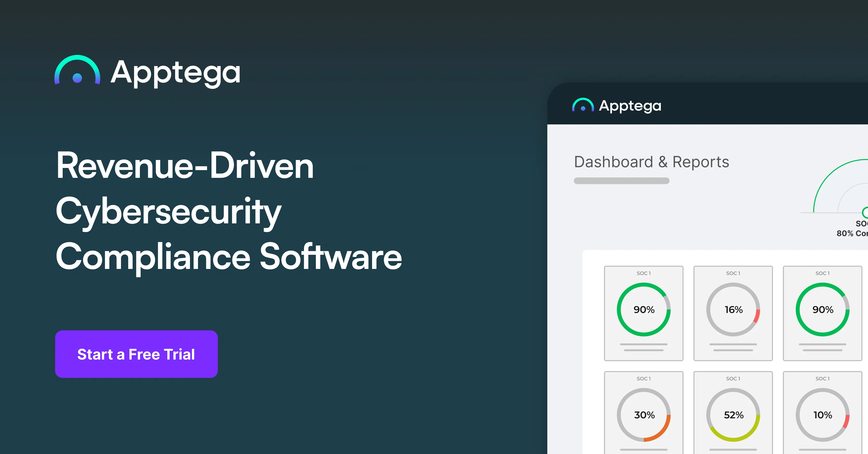Open the 30% SOC 1 compliance ring

click(644, 415)
